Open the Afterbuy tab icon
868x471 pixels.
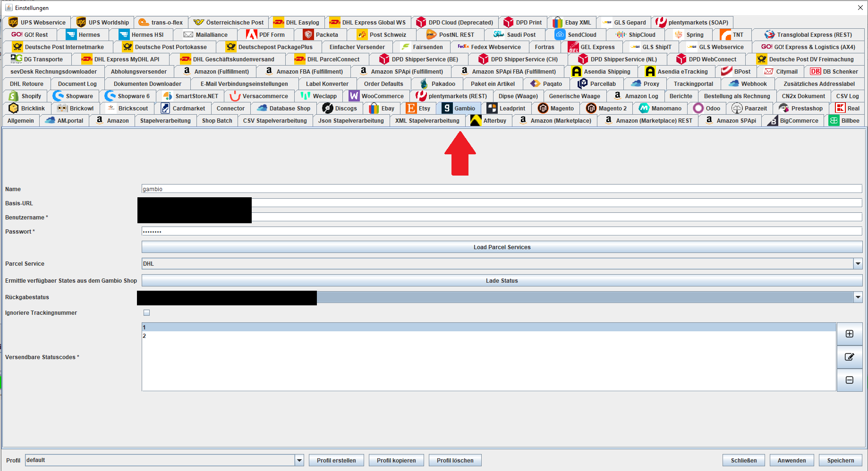[476, 120]
